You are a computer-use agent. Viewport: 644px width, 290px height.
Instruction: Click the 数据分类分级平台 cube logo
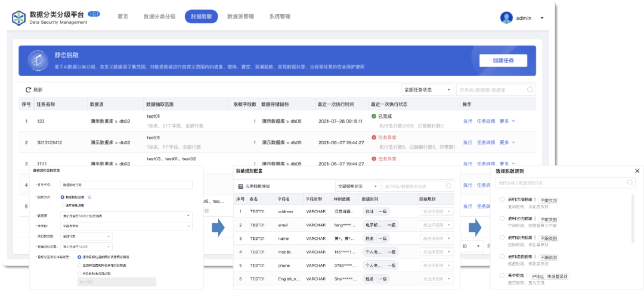pyautogui.click(x=19, y=18)
